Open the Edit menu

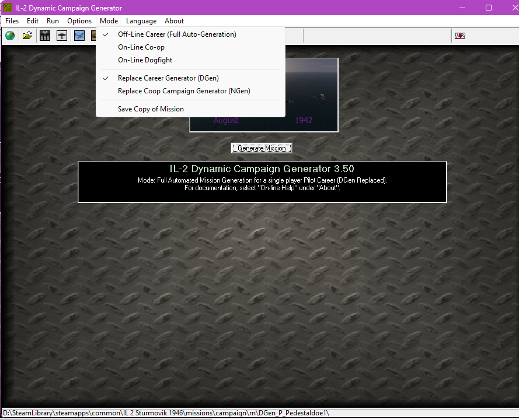pos(33,21)
